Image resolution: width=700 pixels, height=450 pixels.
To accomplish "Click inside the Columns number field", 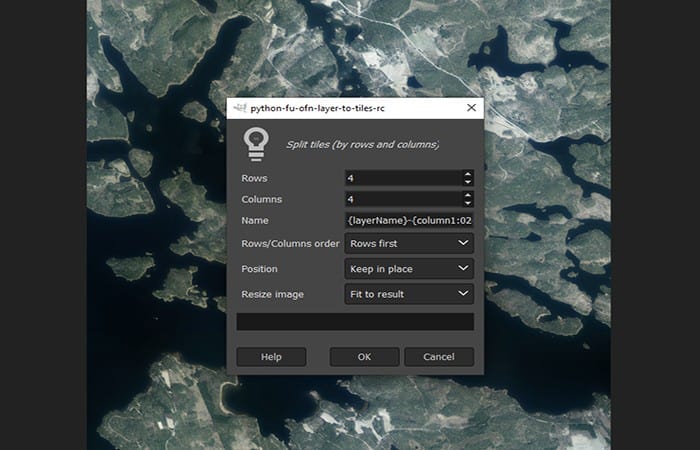I will pyautogui.click(x=404, y=199).
